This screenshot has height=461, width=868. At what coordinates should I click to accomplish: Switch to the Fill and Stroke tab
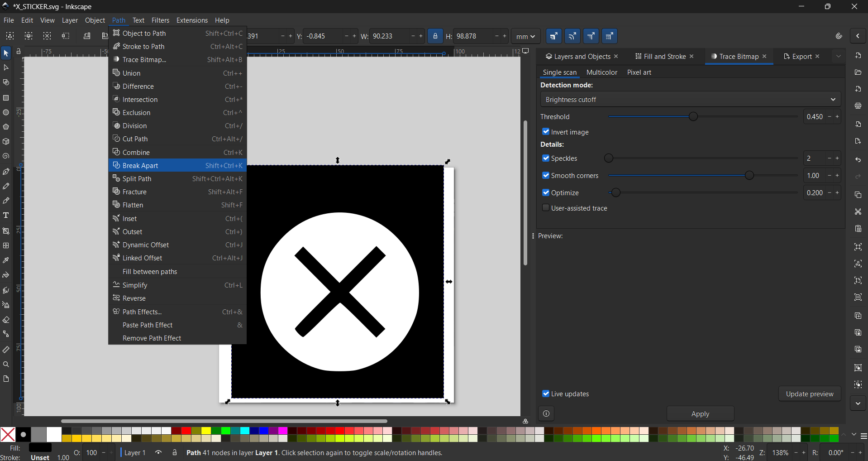click(664, 57)
